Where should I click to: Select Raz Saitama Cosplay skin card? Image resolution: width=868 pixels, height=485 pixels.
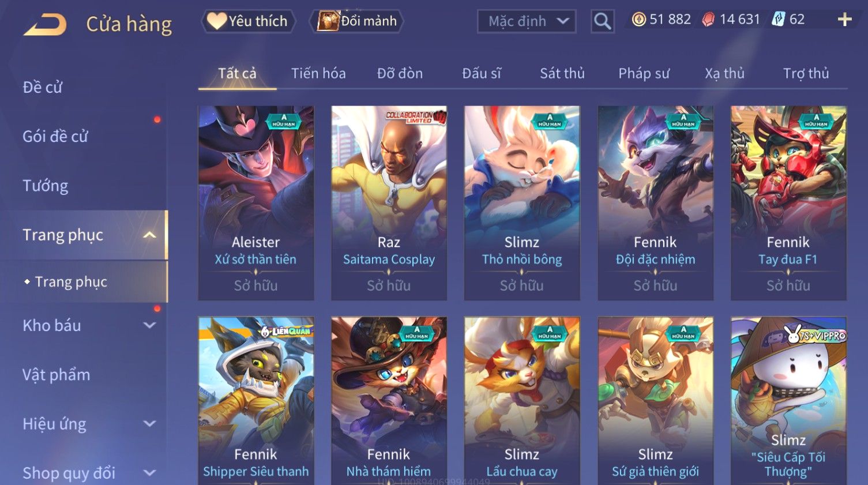tap(389, 203)
